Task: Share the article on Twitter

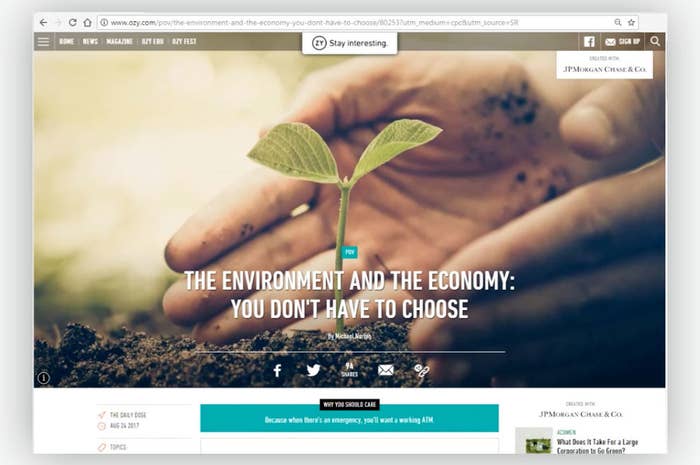Action: [313, 370]
